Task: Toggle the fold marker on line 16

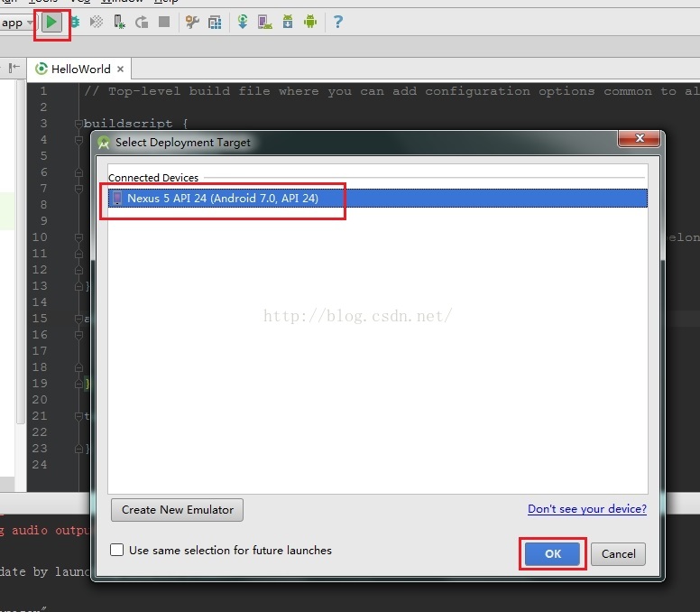Action: click(x=78, y=335)
